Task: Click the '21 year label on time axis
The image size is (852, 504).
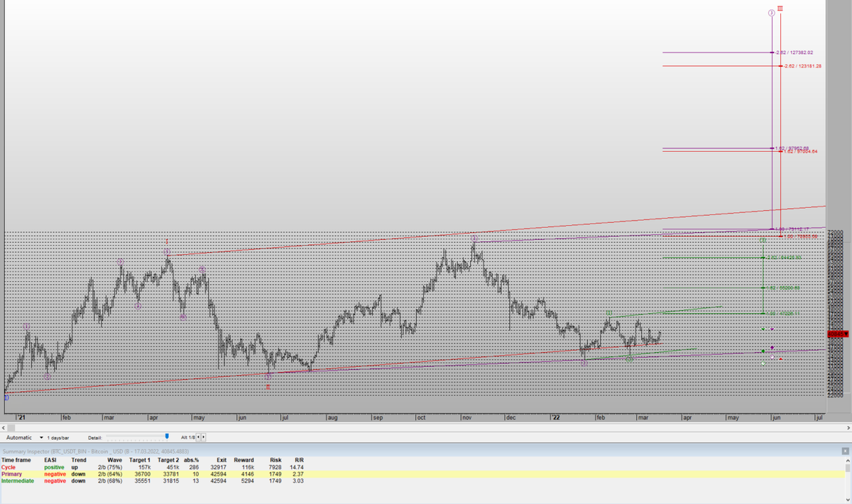Action: 21,418
